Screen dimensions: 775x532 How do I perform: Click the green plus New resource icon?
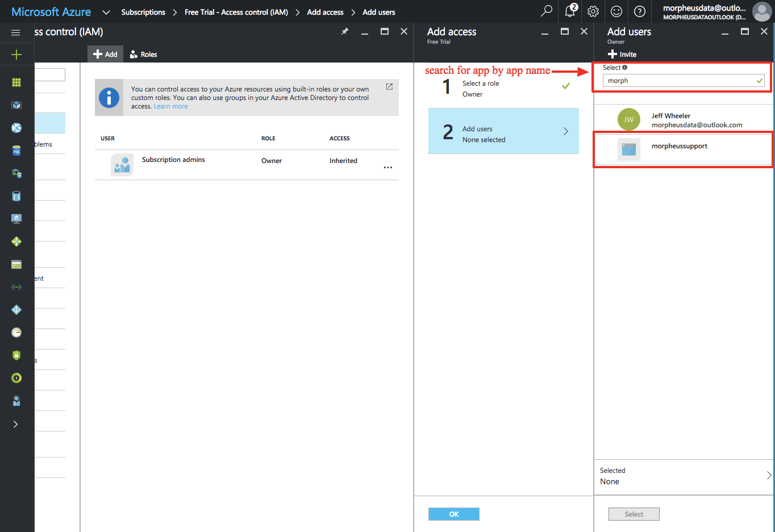click(x=16, y=55)
